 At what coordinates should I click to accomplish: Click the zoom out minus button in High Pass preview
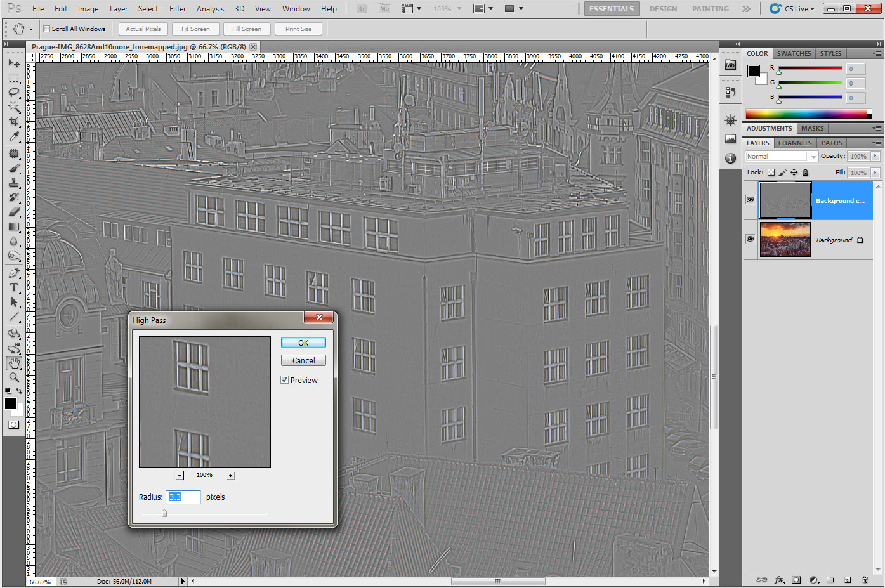tap(180, 476)
